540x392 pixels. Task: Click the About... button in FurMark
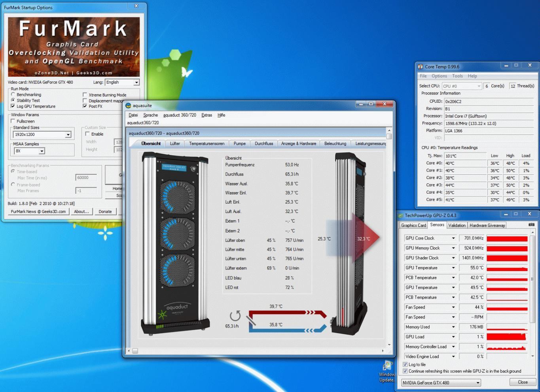(x=81, y=211)
